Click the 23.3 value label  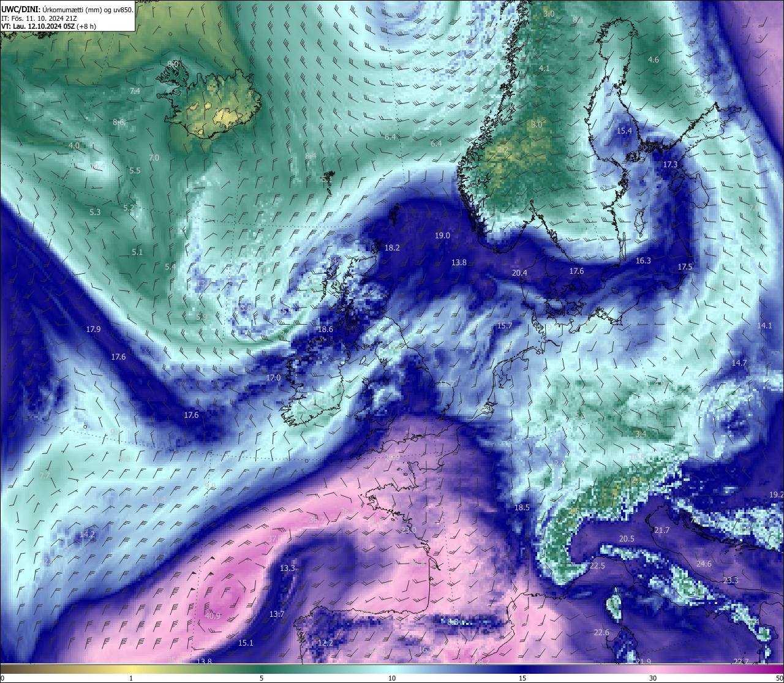click(731, 581)
